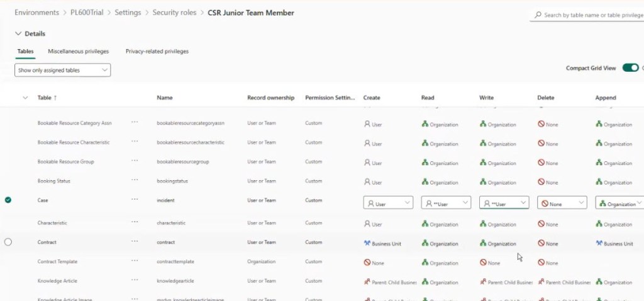Open the Show only assigned tables dropdown

(62, 70)
